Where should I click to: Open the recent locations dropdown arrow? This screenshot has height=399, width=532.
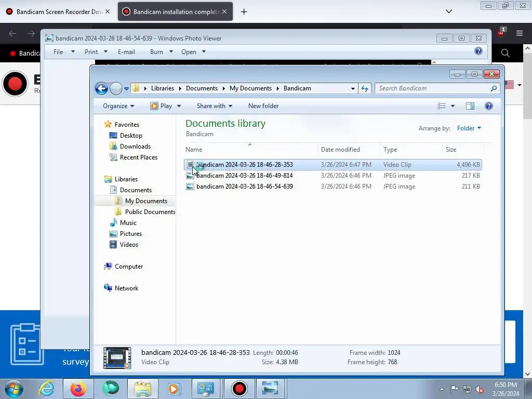point(126,89)
